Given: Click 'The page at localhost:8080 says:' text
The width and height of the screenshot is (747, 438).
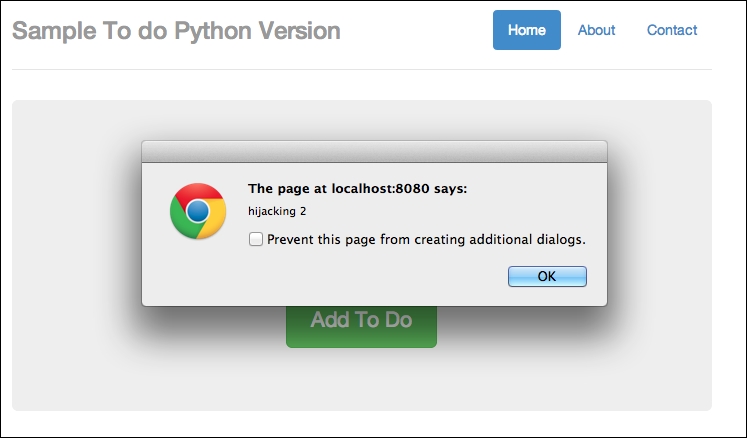Looking at the screenshot, I should point(357,189).
